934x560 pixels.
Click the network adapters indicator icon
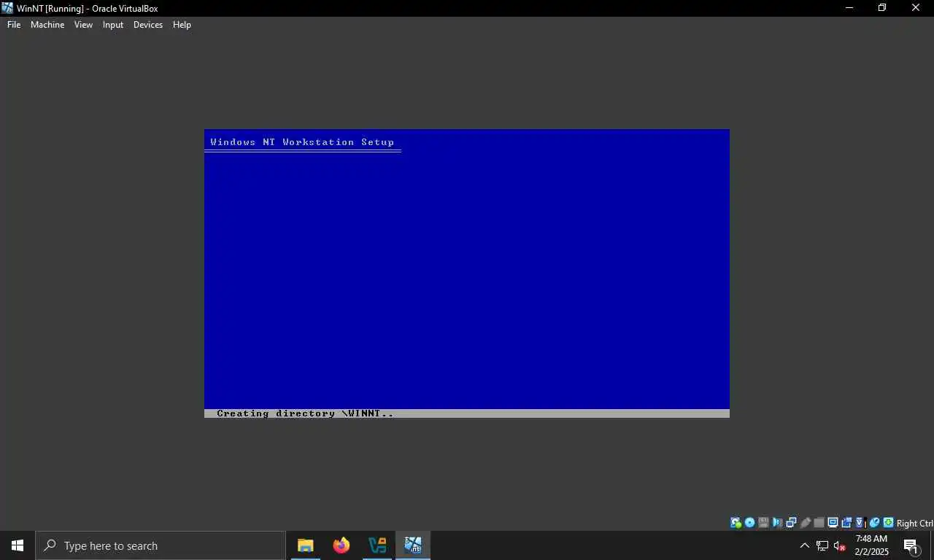tap(791, 523)
